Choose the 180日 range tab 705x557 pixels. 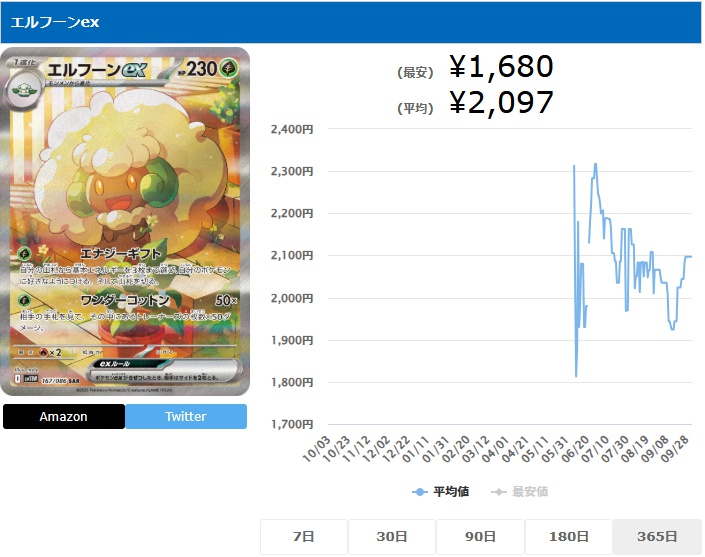click(569, 537)
